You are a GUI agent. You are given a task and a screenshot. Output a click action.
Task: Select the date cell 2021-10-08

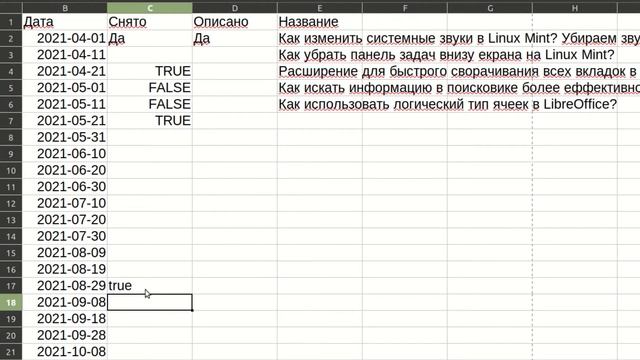[x=64, y=351]
